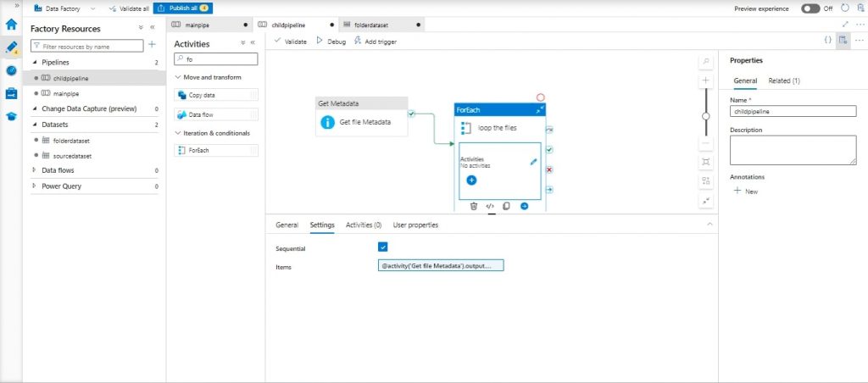Uncheck the Sequential checkbox
The image size is (868, 383).
tap(383, 247)
